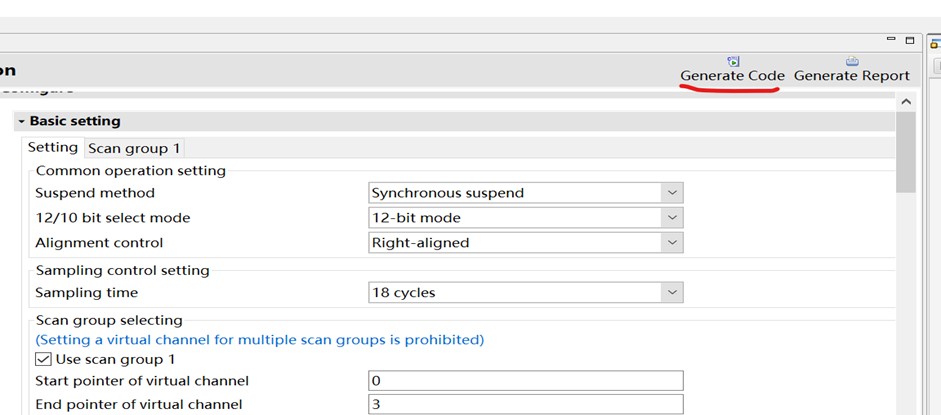Click the Generate Code text button

[732, 76]
